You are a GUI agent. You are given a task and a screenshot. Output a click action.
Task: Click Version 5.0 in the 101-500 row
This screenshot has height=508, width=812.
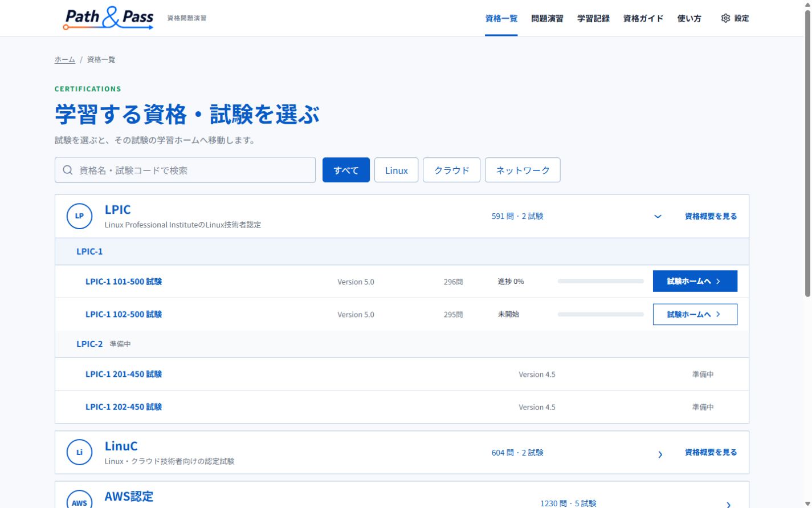[x=356, y=282]
